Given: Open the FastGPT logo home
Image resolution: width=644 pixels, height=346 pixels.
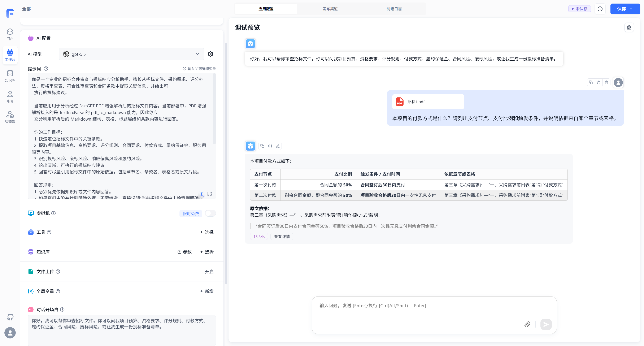Looking at the screenshot, I should pyautogui.click(x=10, y=13).
